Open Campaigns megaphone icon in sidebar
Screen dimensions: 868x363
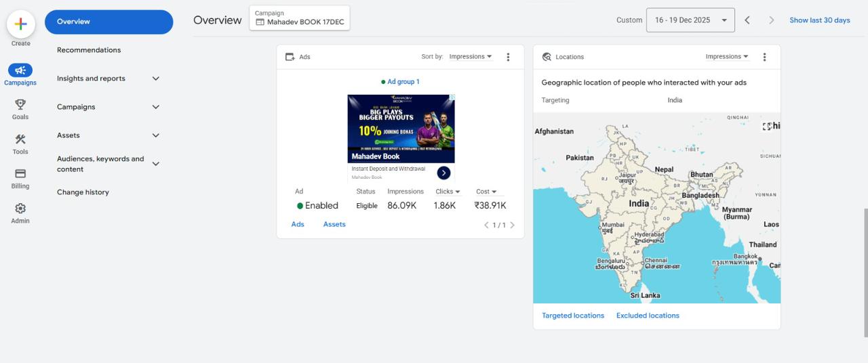point(20,70)
